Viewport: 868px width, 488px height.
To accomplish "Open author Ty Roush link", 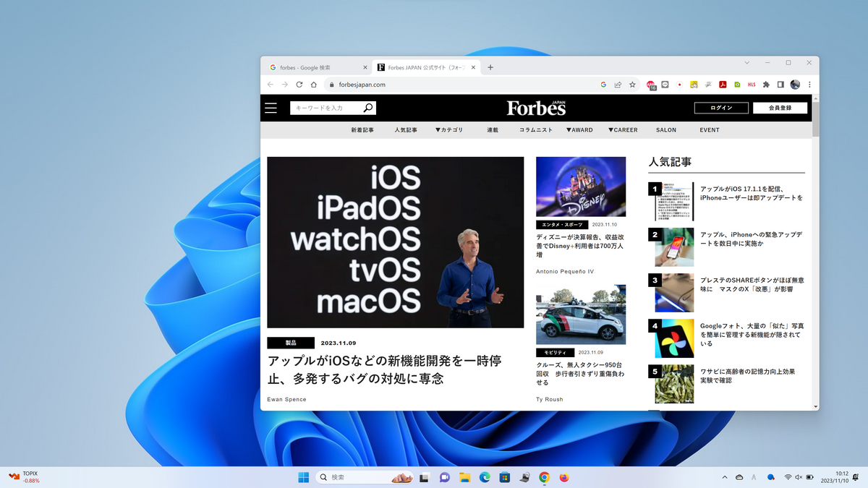I will [550, 399].
